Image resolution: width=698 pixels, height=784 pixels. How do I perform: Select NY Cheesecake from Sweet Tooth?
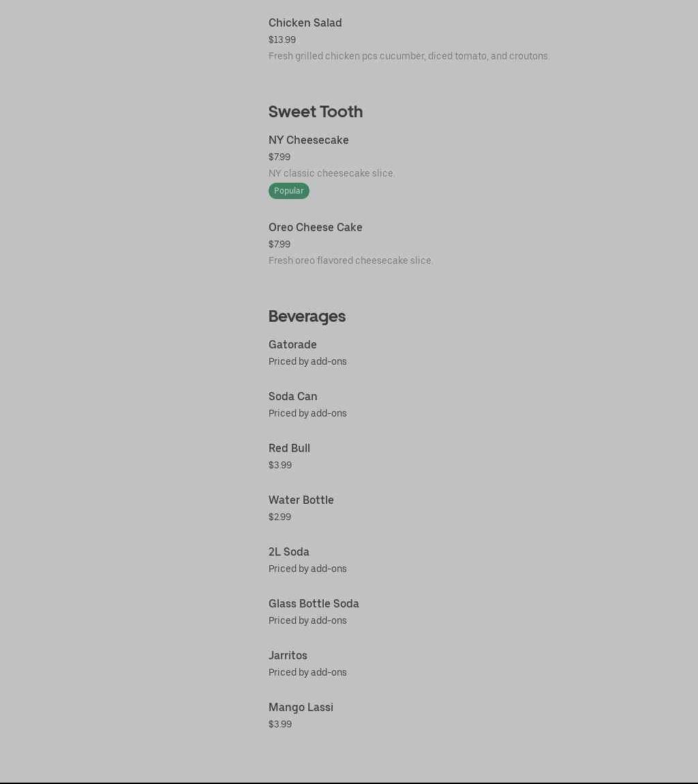point(308,140)
